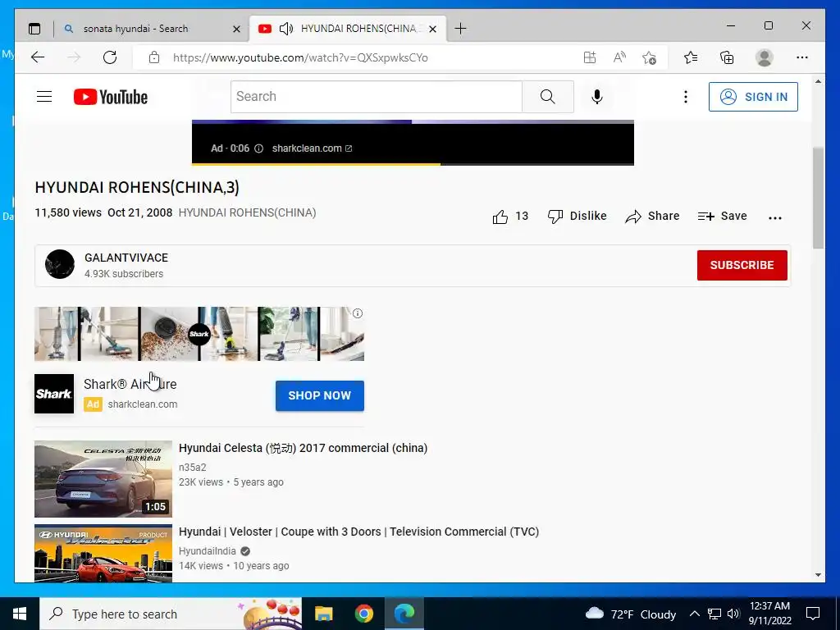Screen dimensions: 840x630
Task: Add this page to favorites
Action: (x=650, y=57)
